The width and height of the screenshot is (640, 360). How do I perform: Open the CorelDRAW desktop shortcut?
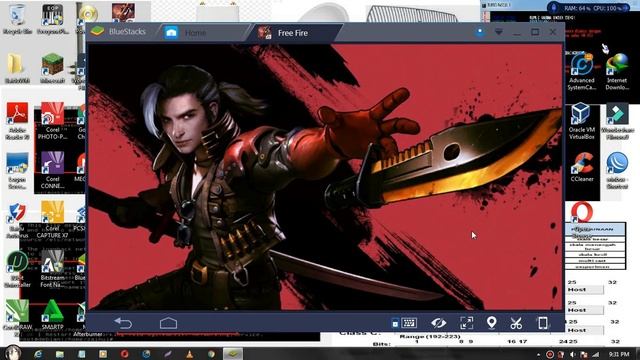[17, 316]
